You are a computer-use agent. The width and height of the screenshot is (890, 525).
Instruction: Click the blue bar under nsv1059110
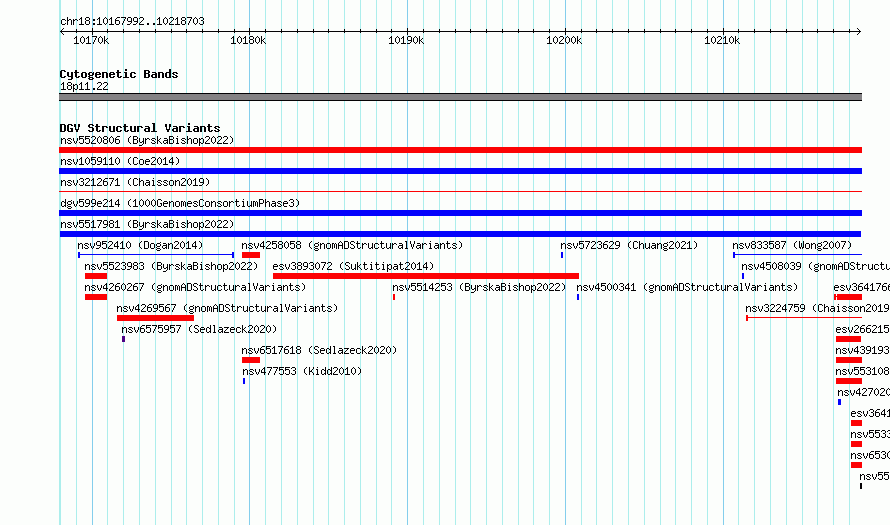point(460,171)
